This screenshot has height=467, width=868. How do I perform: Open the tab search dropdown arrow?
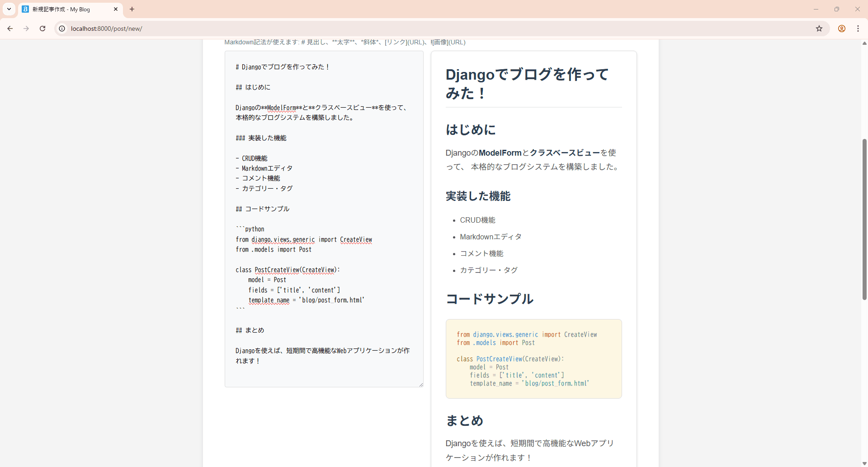click(x=9, y=9)
